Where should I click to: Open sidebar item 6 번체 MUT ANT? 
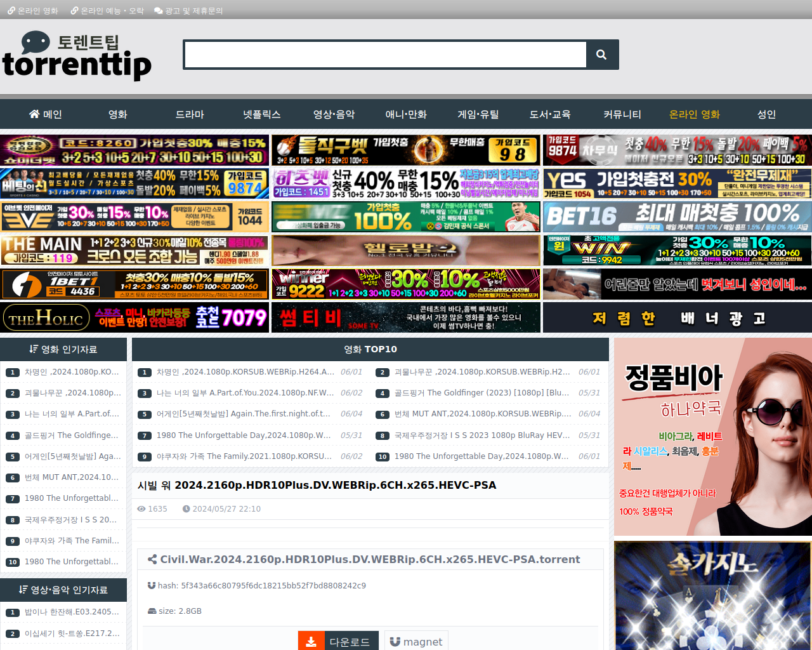tap(72, 477)
